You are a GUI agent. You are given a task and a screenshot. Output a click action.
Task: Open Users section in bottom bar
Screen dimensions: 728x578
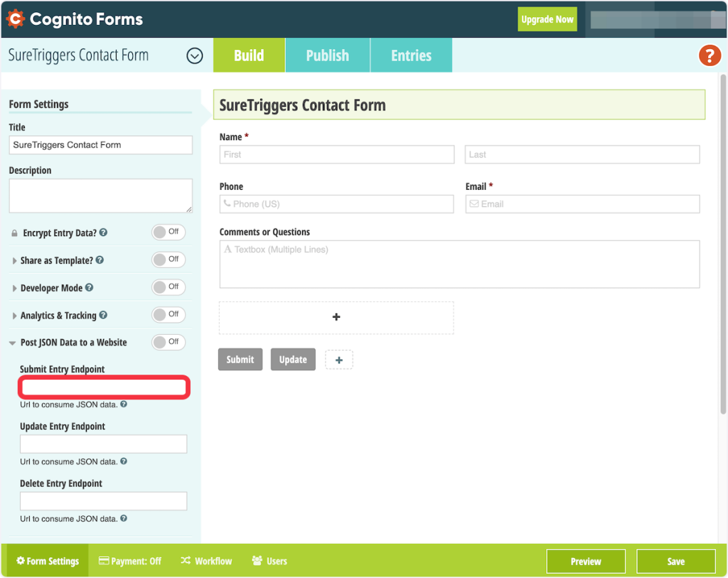[269, 561]
